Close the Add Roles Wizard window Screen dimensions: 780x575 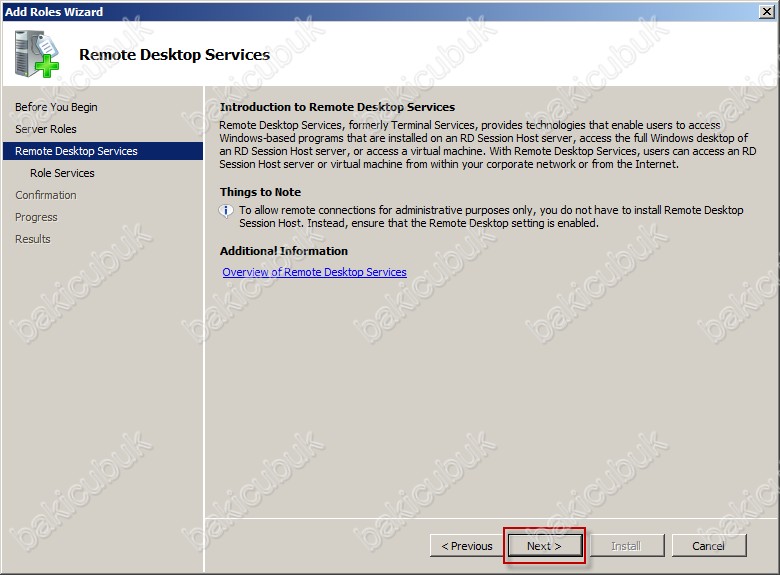767,11
